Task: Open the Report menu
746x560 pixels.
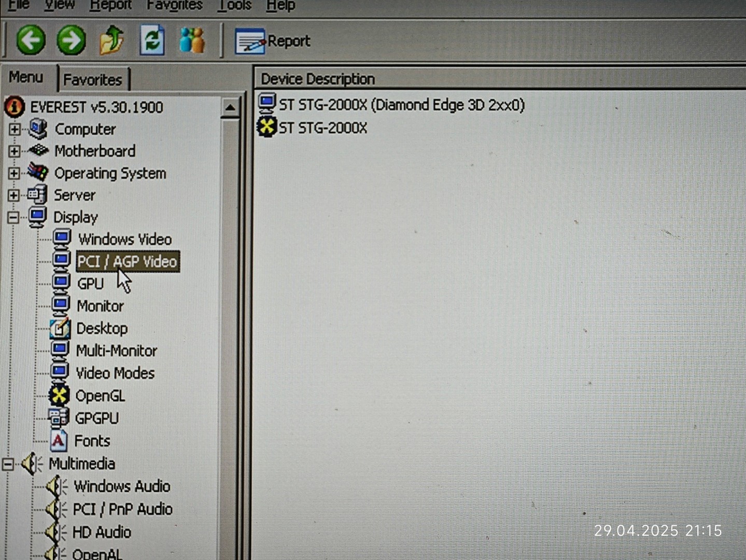Action: pyautogui.click(x=110, y=5)
